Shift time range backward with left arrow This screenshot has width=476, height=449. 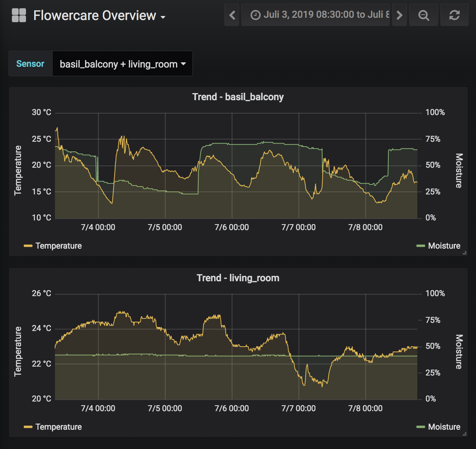[x=232, y=15]
